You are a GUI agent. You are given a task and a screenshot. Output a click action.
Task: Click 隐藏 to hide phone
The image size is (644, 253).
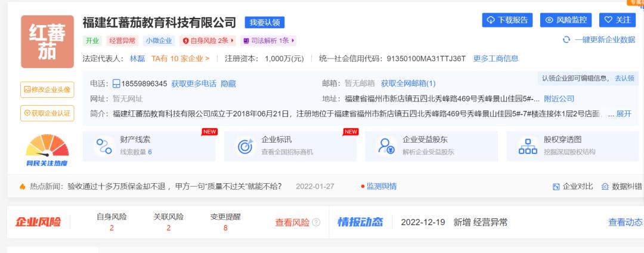[x=228, y=84]
